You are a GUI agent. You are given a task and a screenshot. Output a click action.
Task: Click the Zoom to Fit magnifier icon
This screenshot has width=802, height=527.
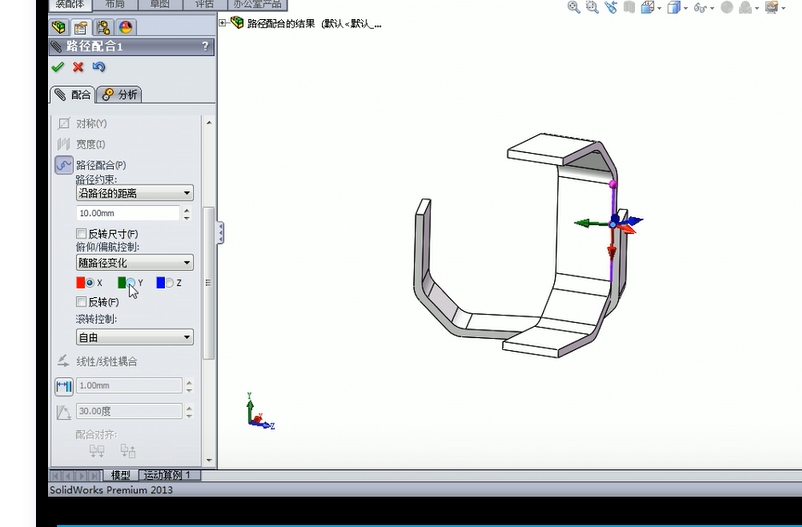coord(574,7)
